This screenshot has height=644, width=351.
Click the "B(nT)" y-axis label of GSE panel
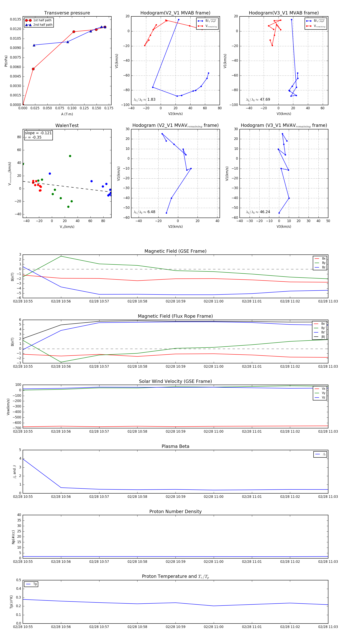(12, 277)
